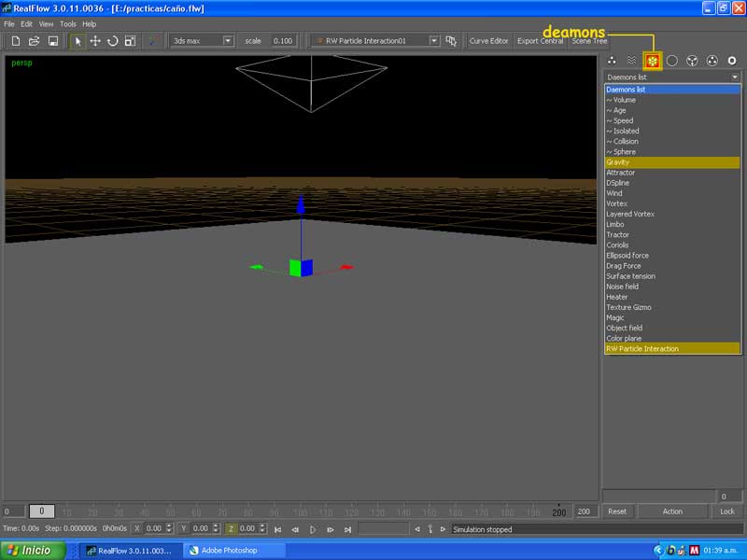
Task: Choose the Attractor daemon
Action: coord(672,173)
